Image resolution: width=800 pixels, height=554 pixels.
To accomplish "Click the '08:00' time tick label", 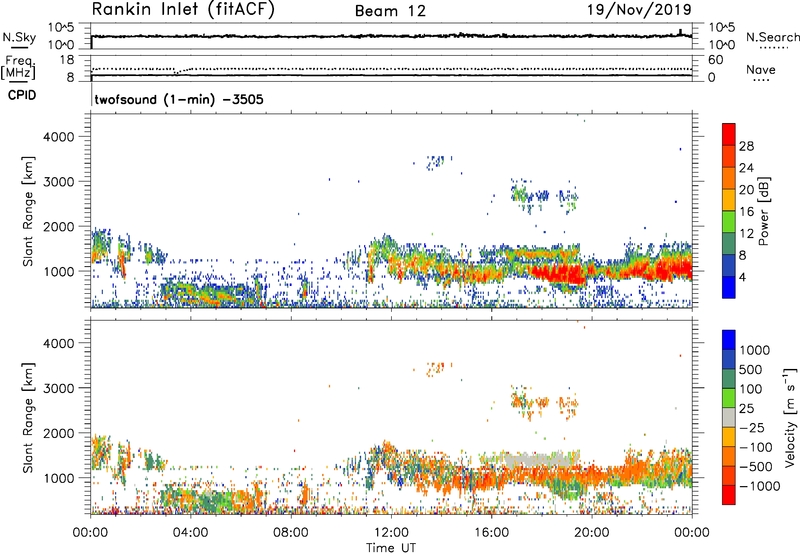I will [290, 533].
